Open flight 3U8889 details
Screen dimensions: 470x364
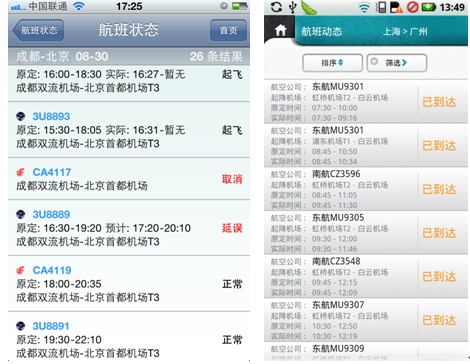[x=129, y=228]
